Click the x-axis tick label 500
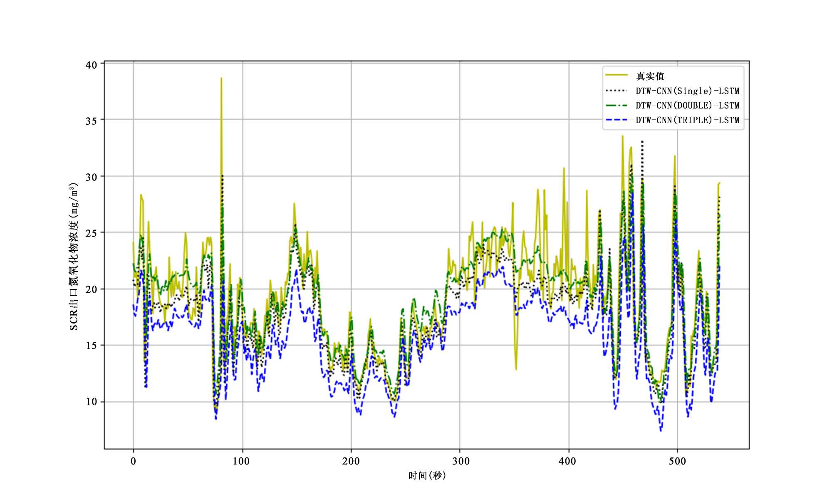 [677, 461]
